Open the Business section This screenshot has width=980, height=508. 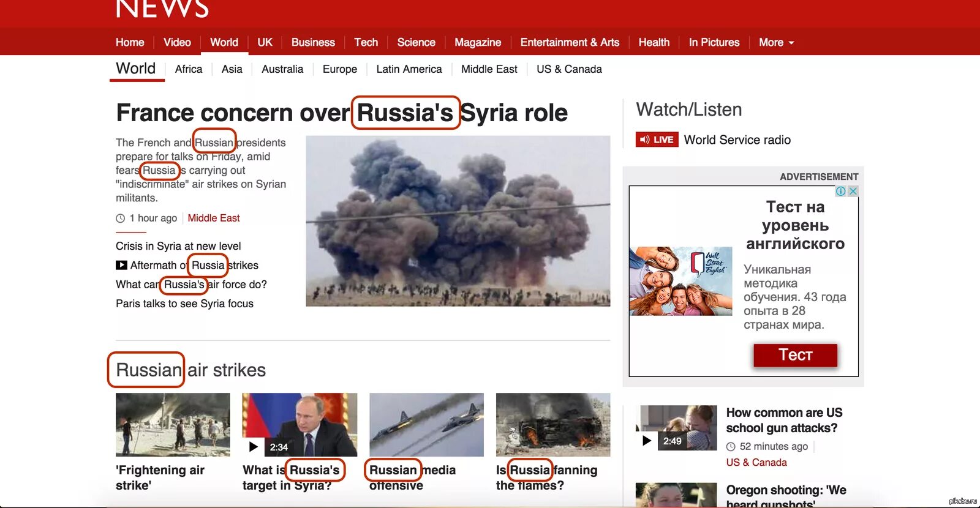pyautogui.click(x=313, y=42)
